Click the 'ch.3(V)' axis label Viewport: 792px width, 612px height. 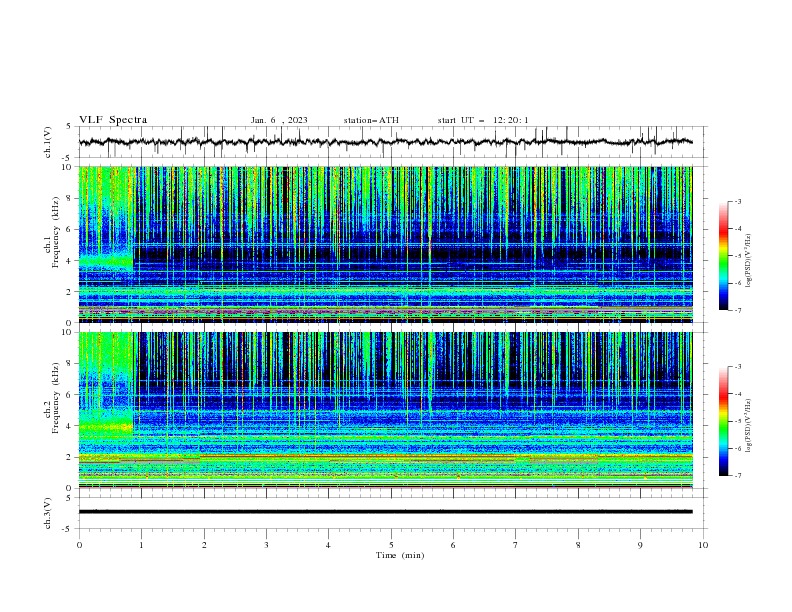point(48,513)
